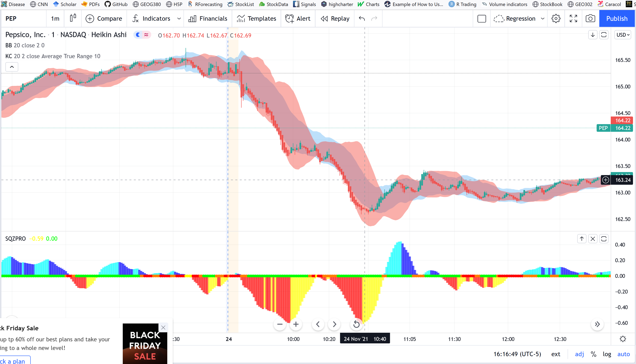Select the BB 20 close indicator legend
The image size is (636, 364).
25,45
